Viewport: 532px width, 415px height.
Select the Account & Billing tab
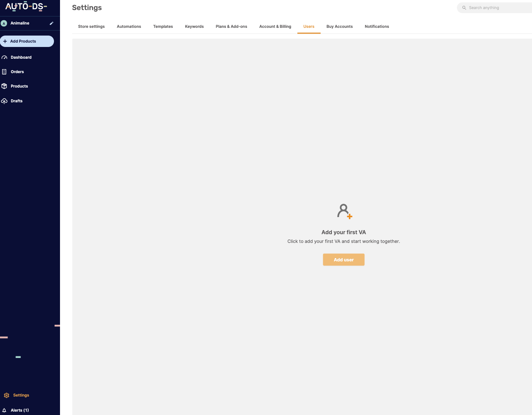275,27
